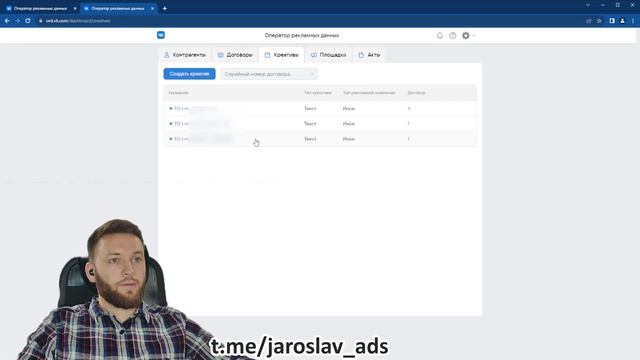Open the notifications bell in the header

coord(440,36)
